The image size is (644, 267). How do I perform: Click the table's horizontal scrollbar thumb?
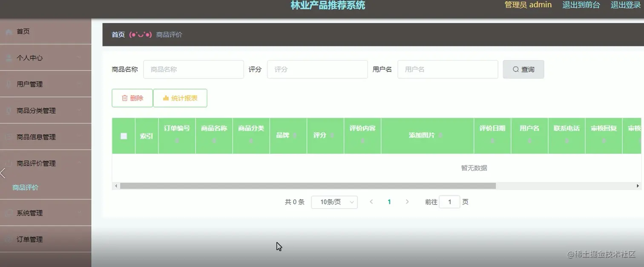coord(308,186)
